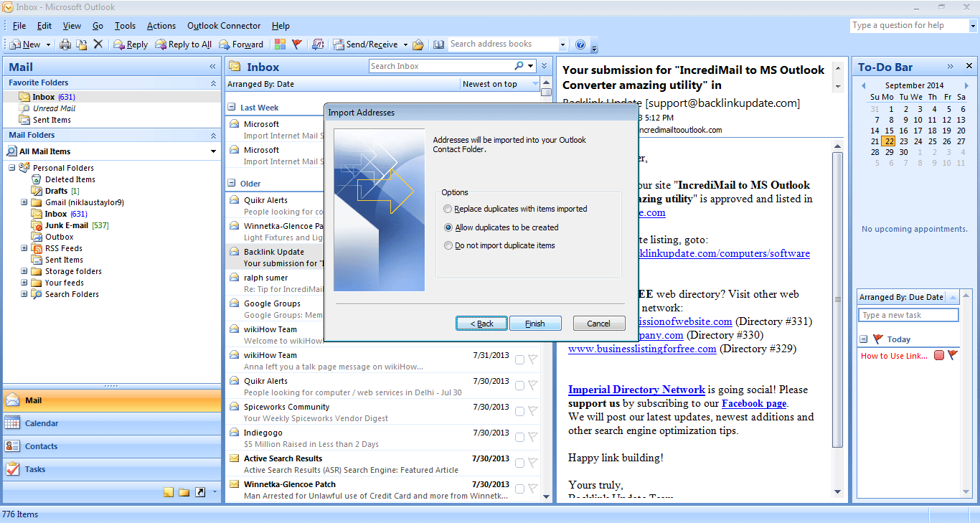Expand the Gmail folder tree node

pyautogui.click(x=24, y=202)
